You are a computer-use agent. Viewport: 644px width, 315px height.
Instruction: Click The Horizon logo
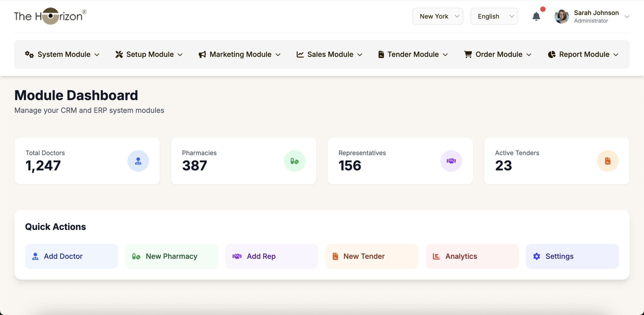point(50,16)
